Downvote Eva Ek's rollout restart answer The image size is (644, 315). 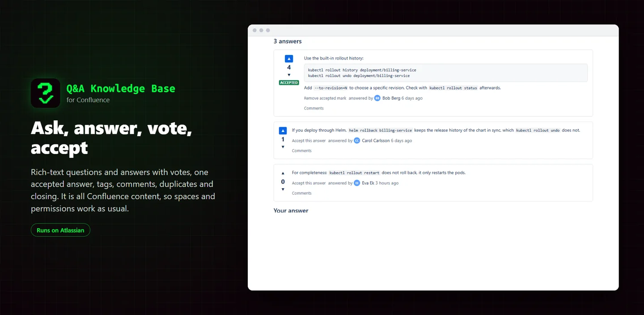pyautogui.click(x=283, y=189)
